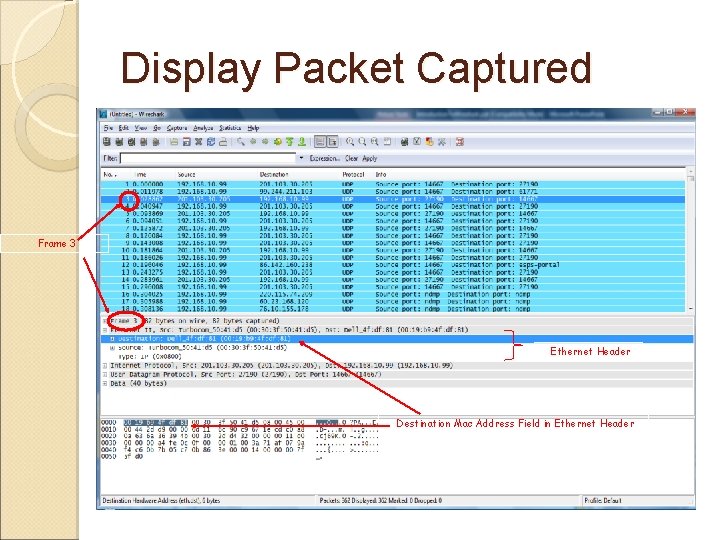Open the File menu
Image resolution: width=720 pixels, height=540 pixels.
(108, 128)
